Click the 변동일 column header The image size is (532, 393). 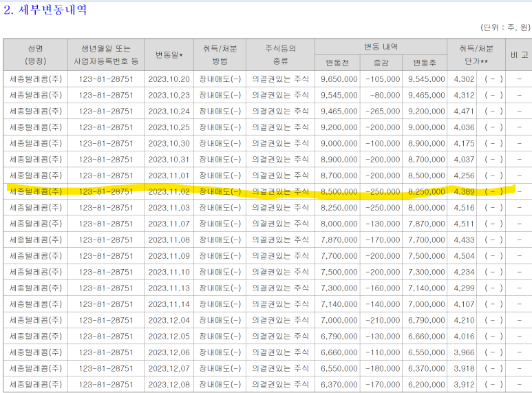pos(169,54)
